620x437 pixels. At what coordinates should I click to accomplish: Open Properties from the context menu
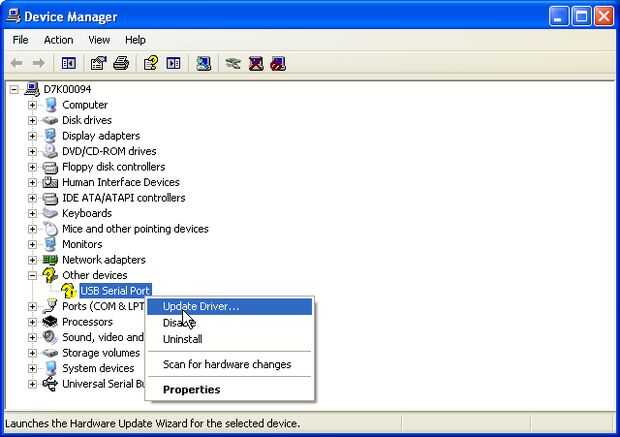coord(230,390)
